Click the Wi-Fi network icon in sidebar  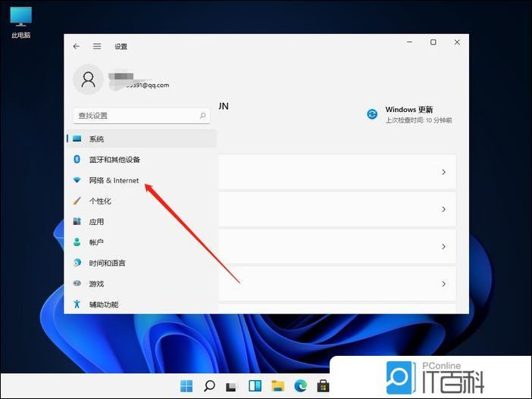pyautogui.click(x=77, y=180)
